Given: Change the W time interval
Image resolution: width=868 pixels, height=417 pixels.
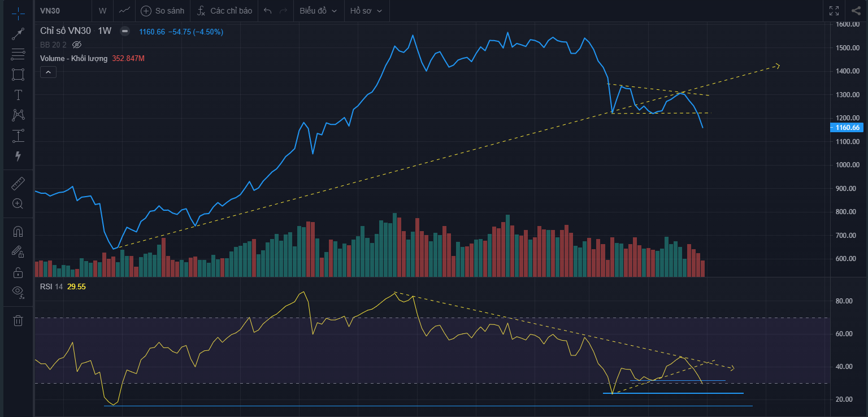Looking at the screenshot, I should pos(102,11).
